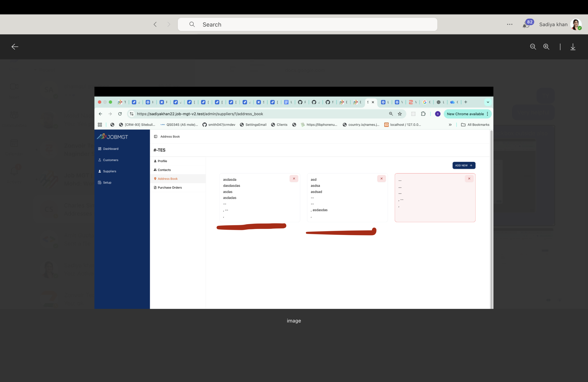588x382 pixels.
Task: Go back using the history arrow
Action: (155, 24)
